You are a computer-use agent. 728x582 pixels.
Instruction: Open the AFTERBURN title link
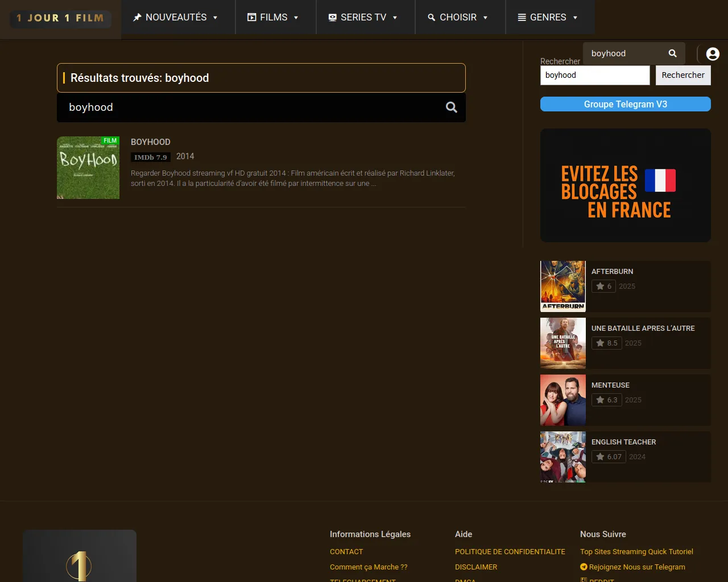(x=612, y=272)
